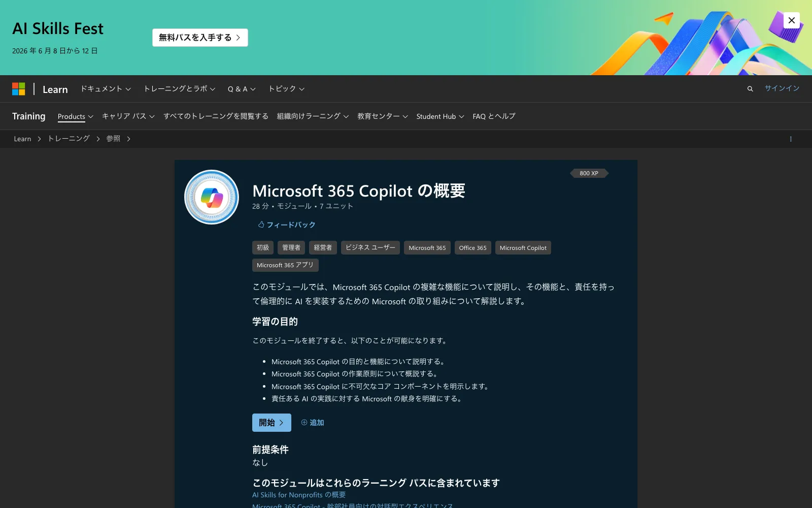Viewport: 812px width, 508px height.
Task: Click the 開始 start button
Action: point(272,423)
